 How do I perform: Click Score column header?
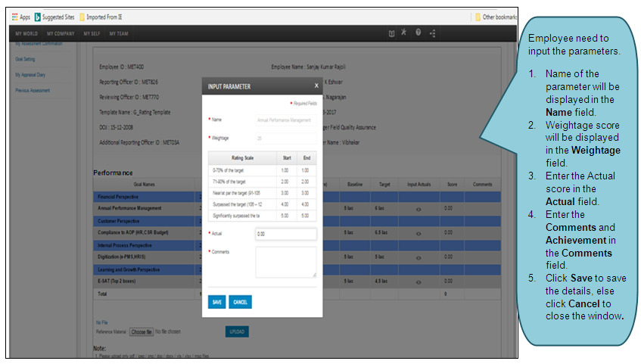click(452, 185)
